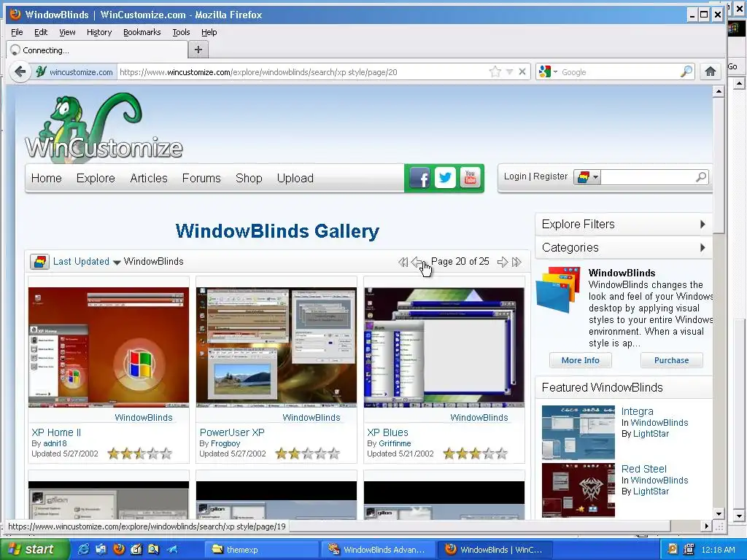This screenshot has width=747, height=560.
Task: Launch Firefox from quick launch bar
Action: tap(119, 549)
